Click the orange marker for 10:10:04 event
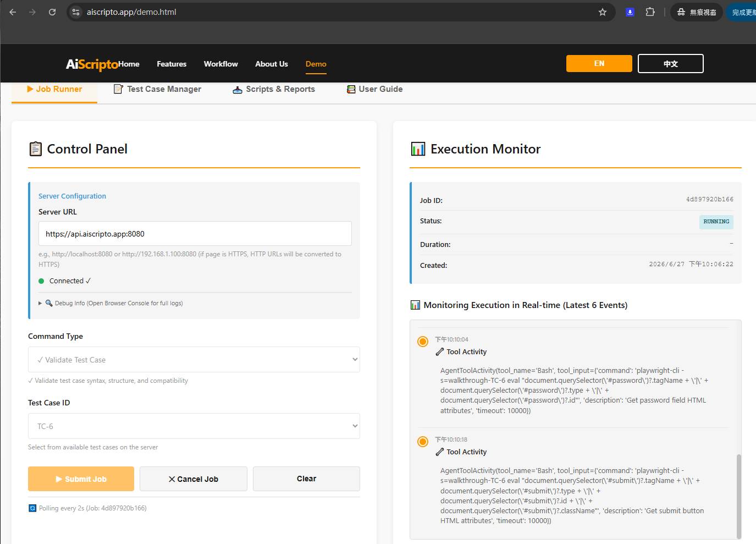The width and height of the screenshot is (756, 544). click(423, 342)
